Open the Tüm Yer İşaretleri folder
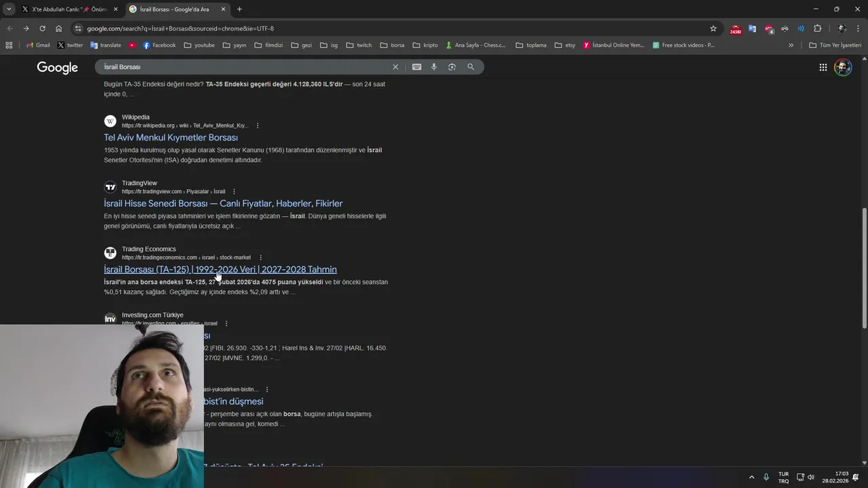 point(835,45)
